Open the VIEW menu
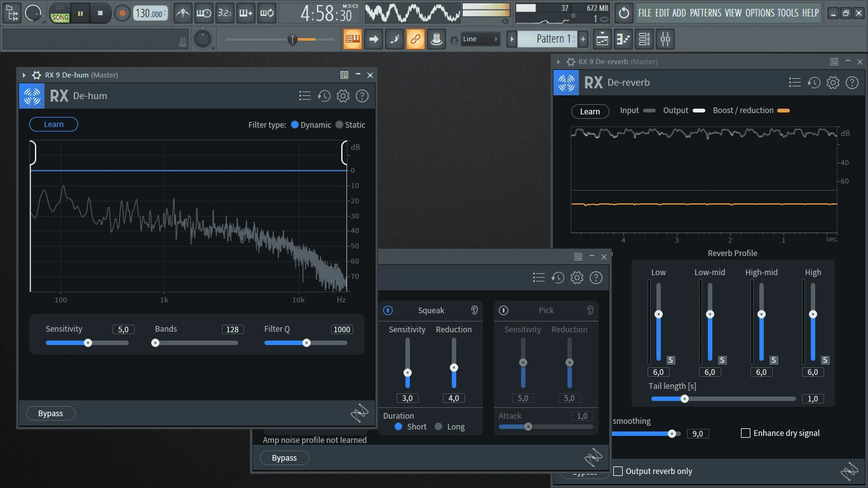 [733, 13]
